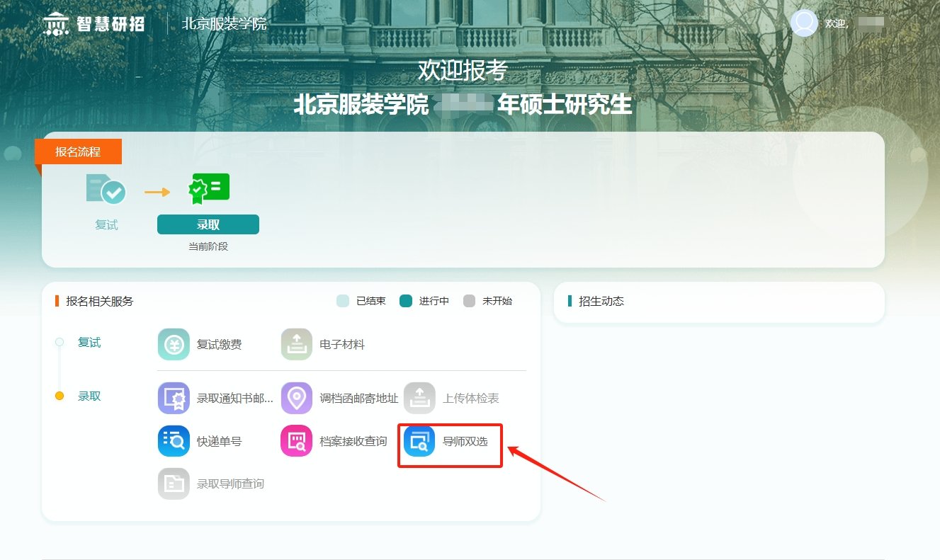
Task: Open the 电子材料 upload icon
Action: click(297, 345)
